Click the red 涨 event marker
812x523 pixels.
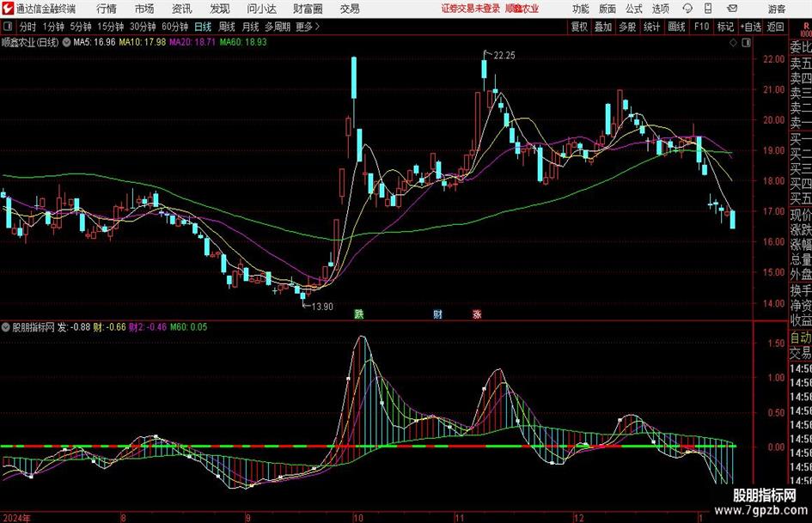tap(477, 313)
